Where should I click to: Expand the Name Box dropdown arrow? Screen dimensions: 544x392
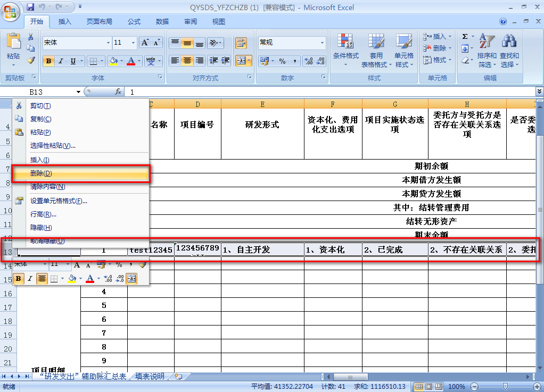(x=78, y=92)
